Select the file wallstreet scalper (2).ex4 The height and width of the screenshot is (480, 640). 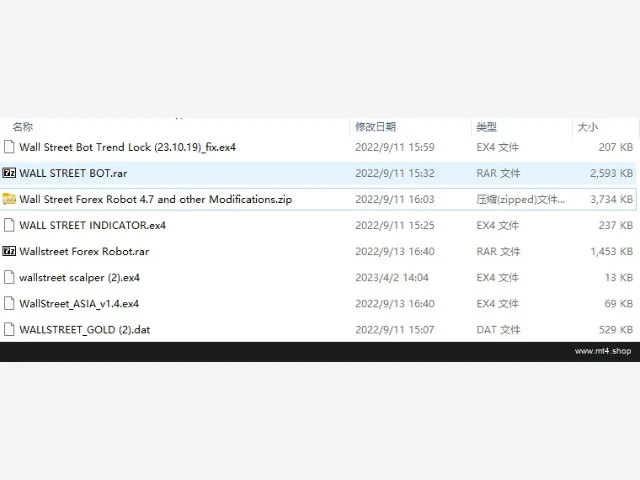(80, 278)
